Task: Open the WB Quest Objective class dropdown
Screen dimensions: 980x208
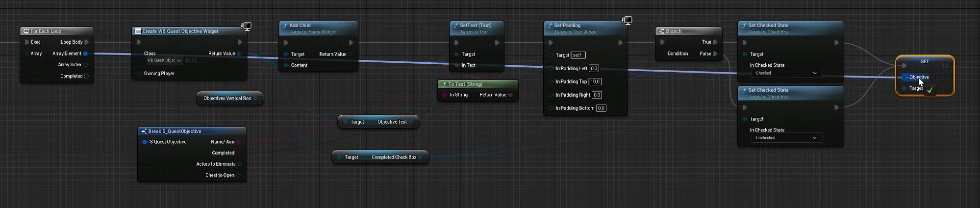Action: 164,61
